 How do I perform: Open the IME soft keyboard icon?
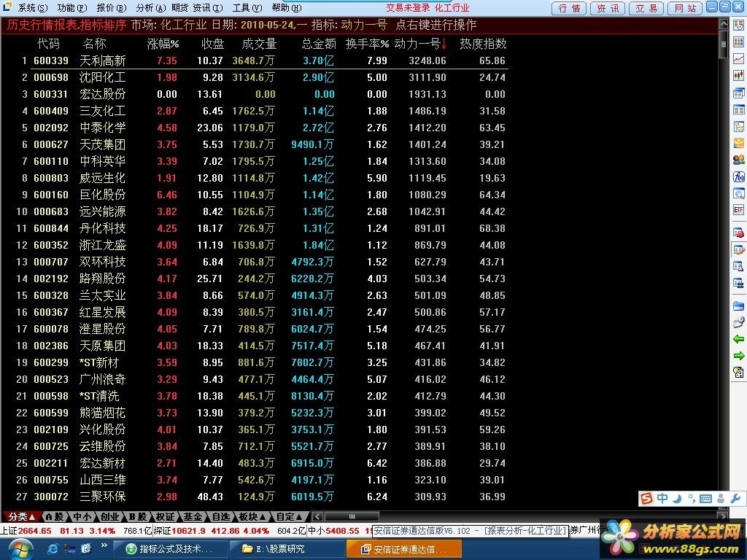coord(706,499)
